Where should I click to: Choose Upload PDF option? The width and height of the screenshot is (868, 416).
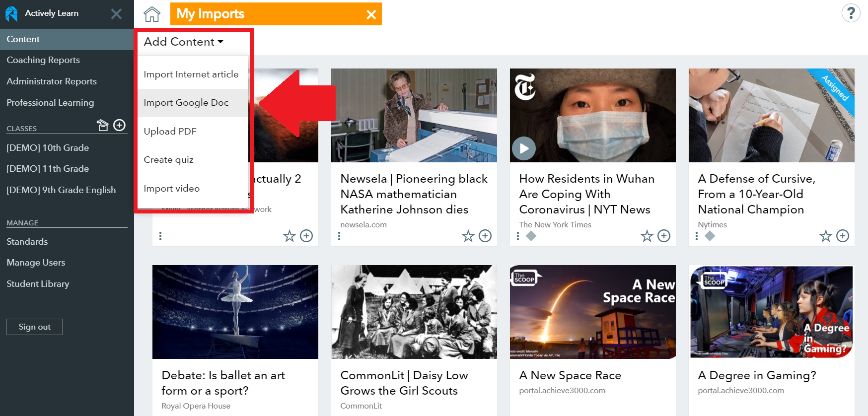[193, 132]
